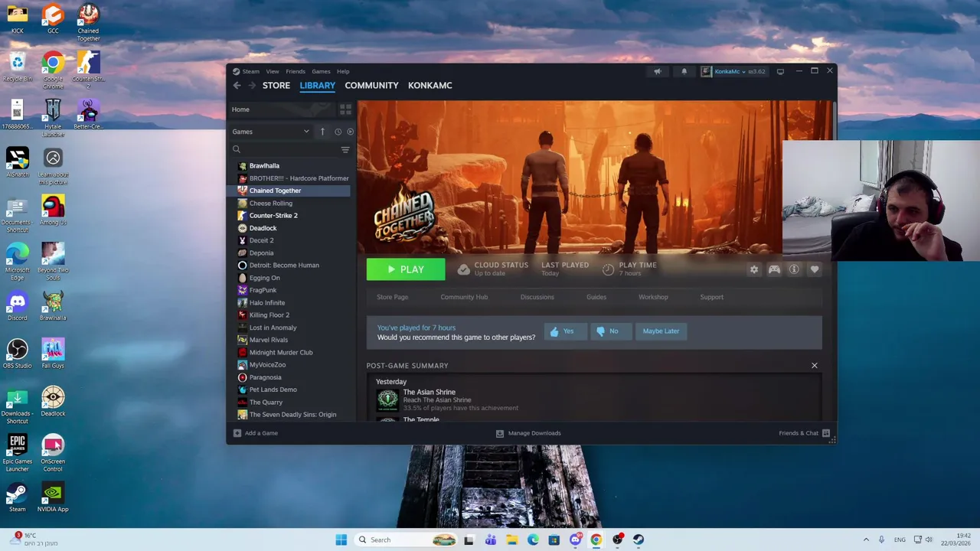
Task: Open OBS Studio desktop shortcut
Action: [x=17, y=354]
